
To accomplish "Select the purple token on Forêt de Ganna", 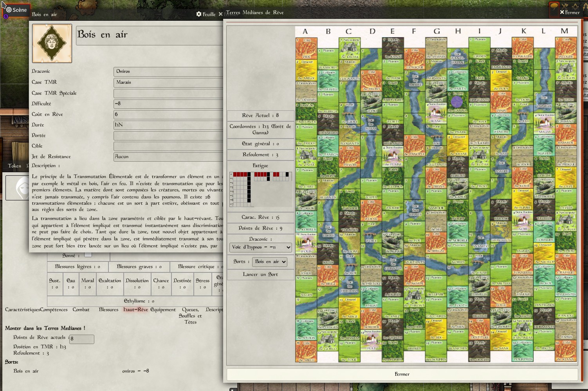I will [x=457, y=102].
